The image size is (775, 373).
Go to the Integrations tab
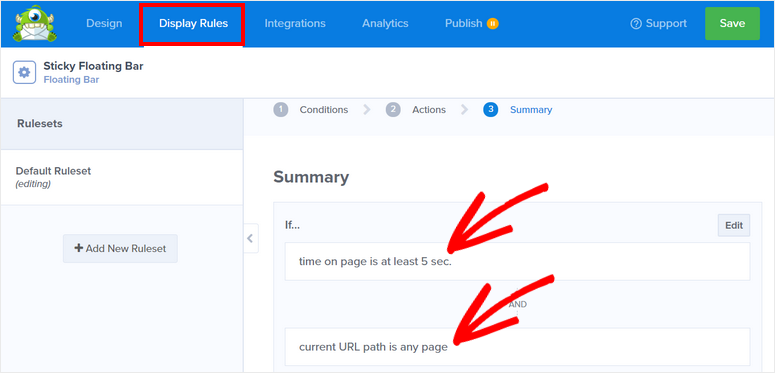295,23
